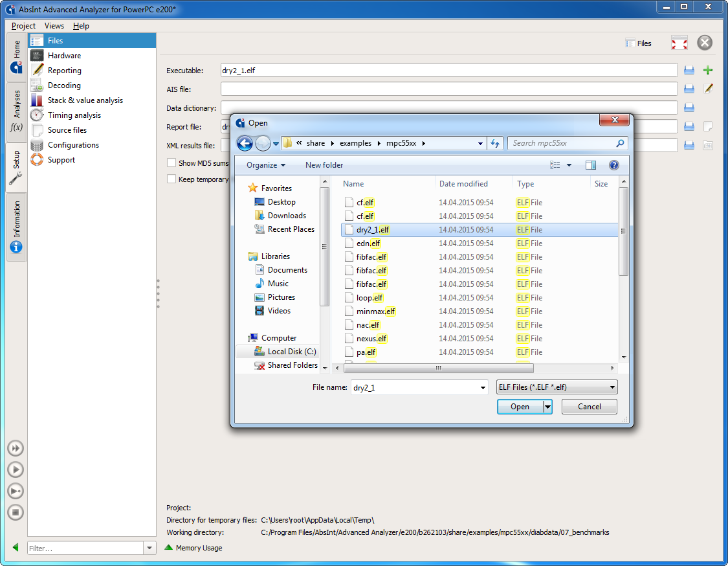This screenshot has width=728, height=566.
Task: Open the Views menu
Action: coord(54,25)
